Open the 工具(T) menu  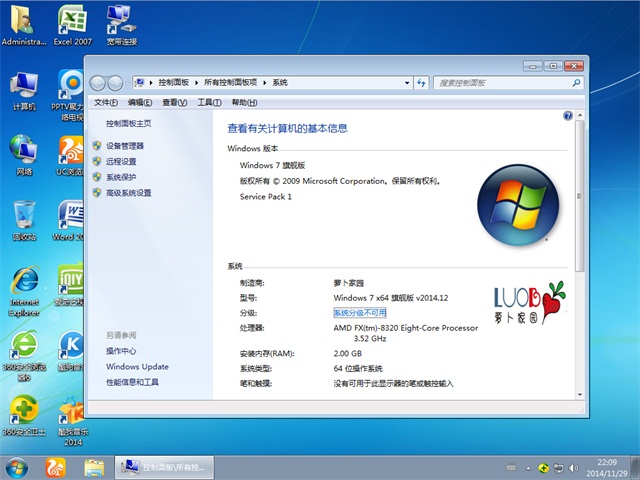click(x=208, y=102)
